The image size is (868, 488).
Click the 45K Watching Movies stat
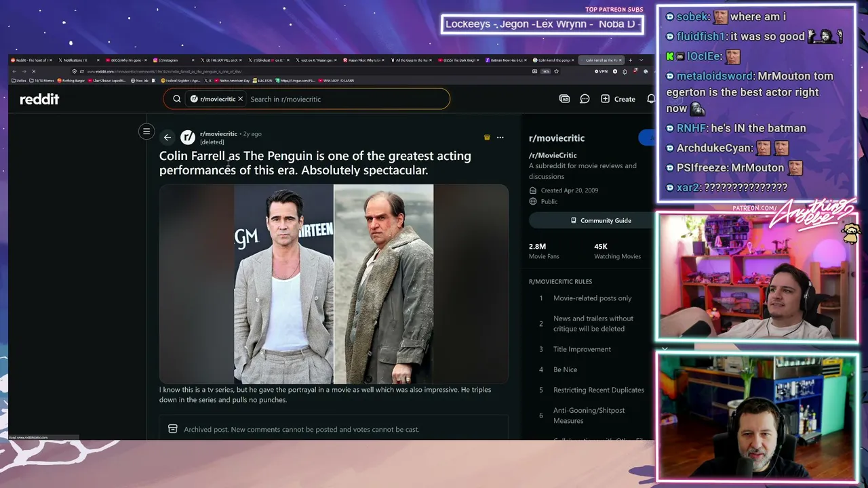coord(617,251)
